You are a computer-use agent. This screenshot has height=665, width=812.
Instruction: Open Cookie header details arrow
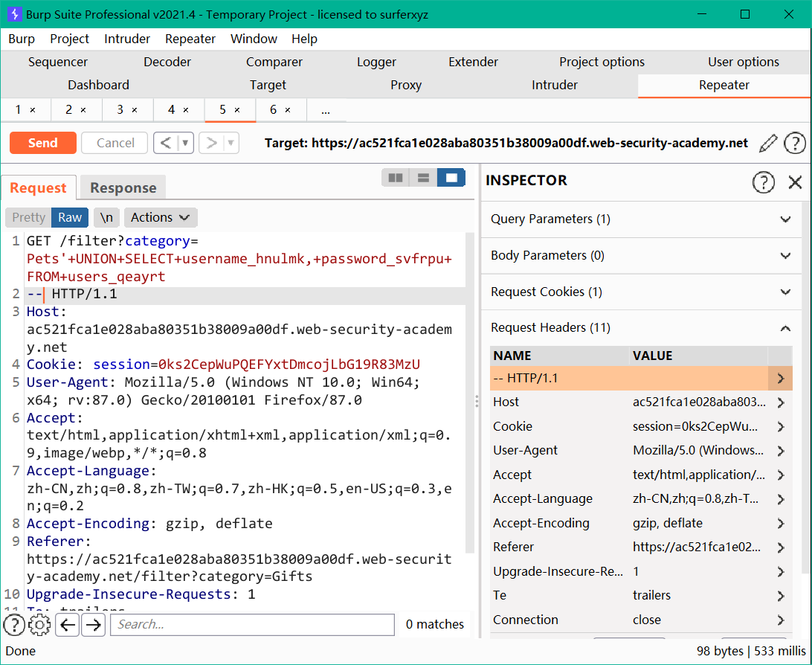click(x=781, y=427)
